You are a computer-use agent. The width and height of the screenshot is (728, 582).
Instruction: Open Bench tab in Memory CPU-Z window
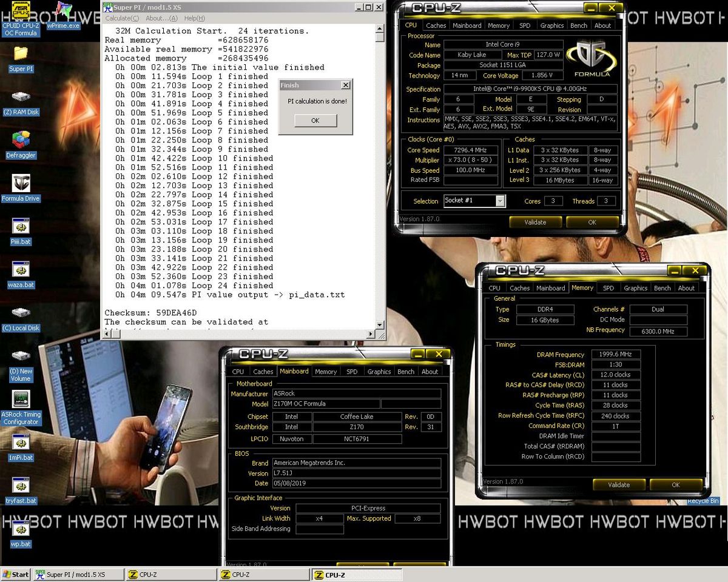662,288
